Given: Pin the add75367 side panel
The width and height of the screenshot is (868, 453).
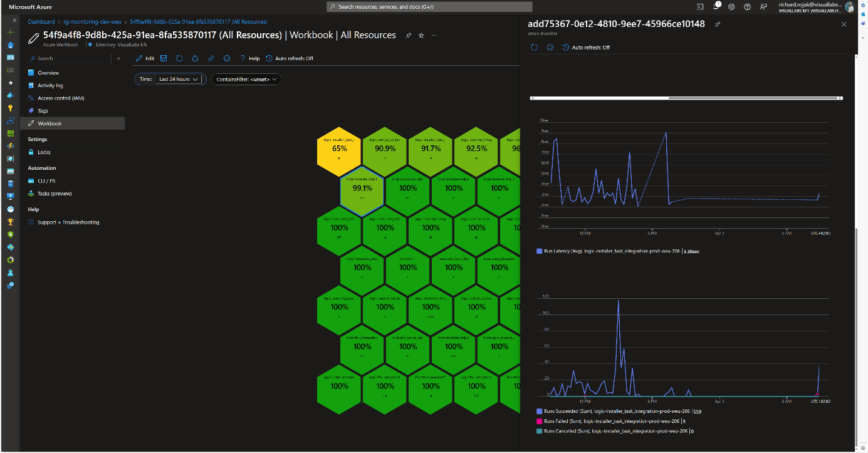Looking at the screenshot, I should click(x=717, y=24).
